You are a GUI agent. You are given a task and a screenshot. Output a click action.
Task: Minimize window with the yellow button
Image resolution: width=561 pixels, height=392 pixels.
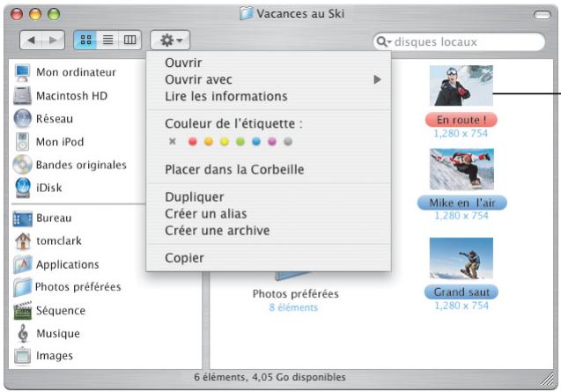(x=35, y=14)
